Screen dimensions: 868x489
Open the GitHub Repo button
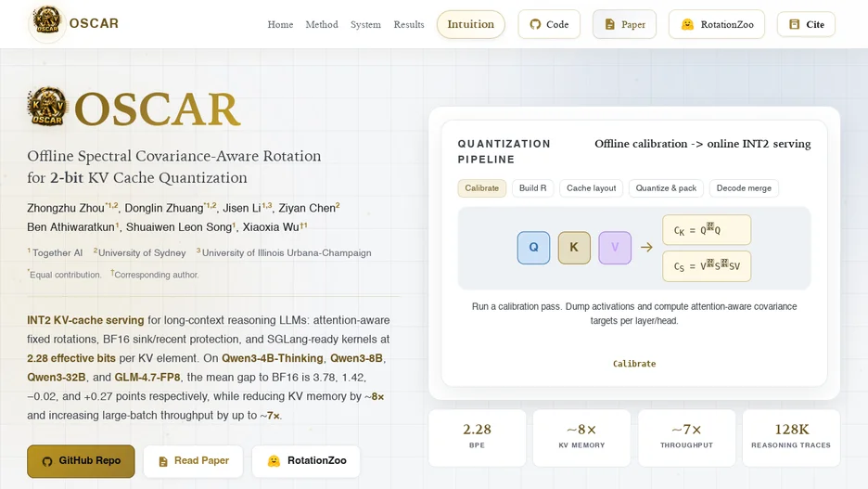coord(81,461)
